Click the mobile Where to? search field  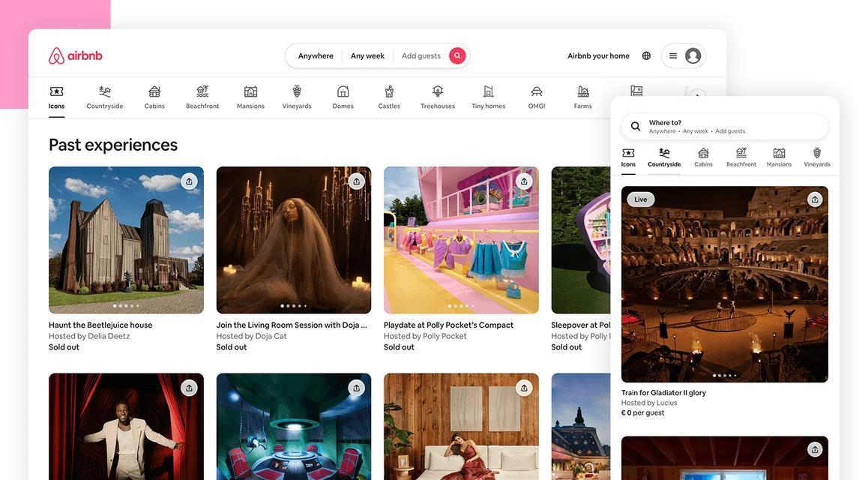click(725, 127)
